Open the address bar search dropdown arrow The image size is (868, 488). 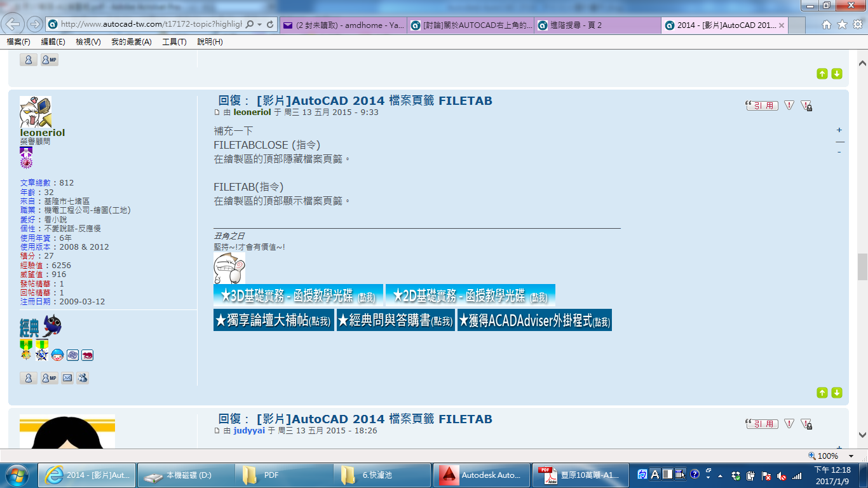(259, 24)
